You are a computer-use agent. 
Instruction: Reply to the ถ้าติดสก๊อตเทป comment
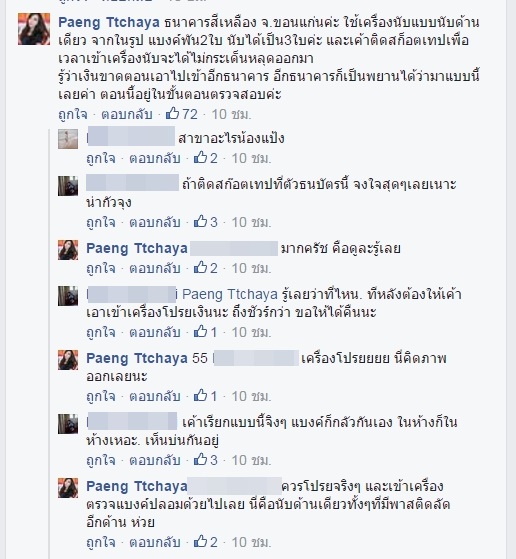tap(154, 222)
